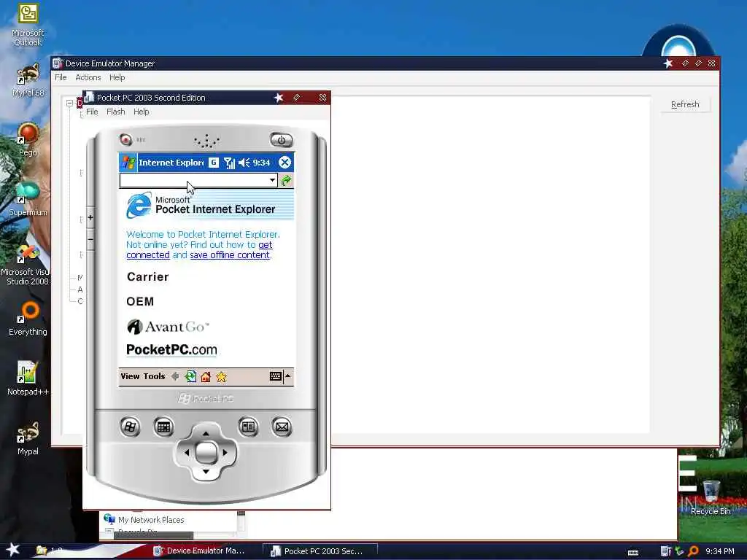Click the green Go arrow
Screen dimensions: 747x560
[x=286, y=181]
